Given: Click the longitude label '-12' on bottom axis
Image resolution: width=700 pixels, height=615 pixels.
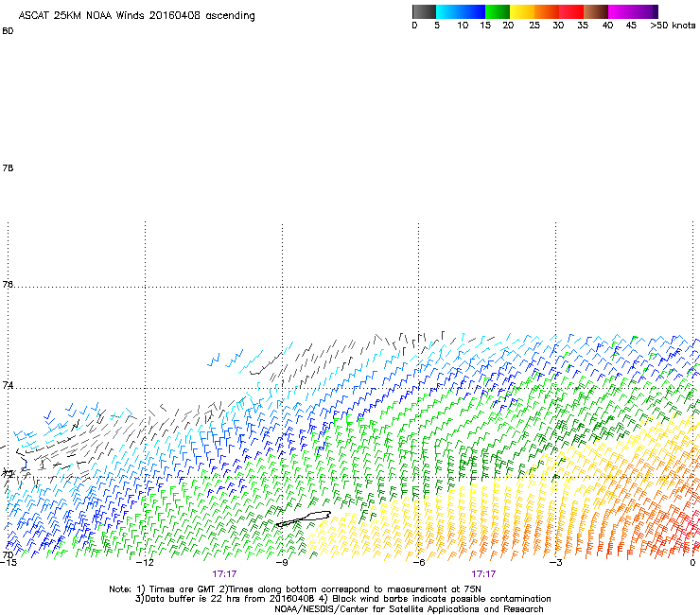Looking at the screenshot, I should click(x=145, y=563).
